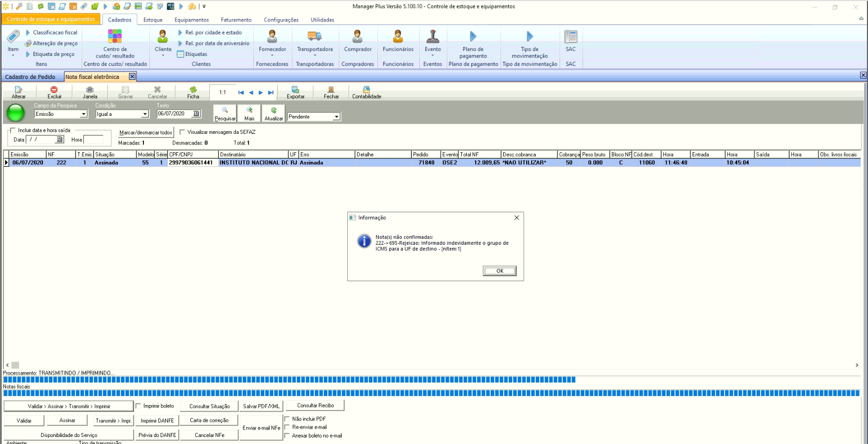Click the Centro de custo/resultado icon

coord(115,36)
